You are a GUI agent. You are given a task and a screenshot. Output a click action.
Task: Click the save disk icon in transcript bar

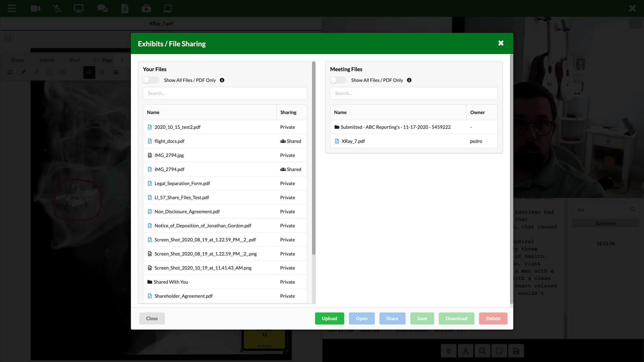516,351
